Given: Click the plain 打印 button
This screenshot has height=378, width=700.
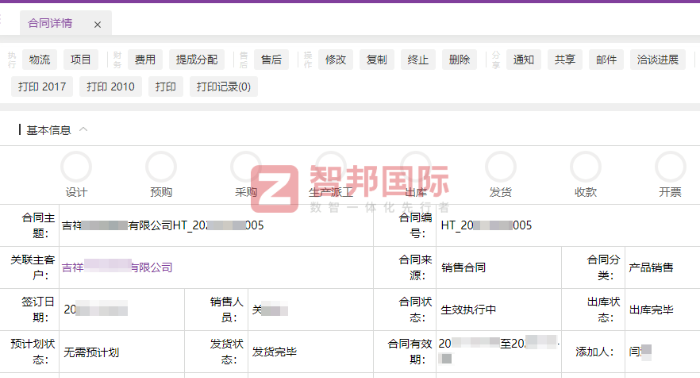Looking at the screenshot, I should point(166,87).
